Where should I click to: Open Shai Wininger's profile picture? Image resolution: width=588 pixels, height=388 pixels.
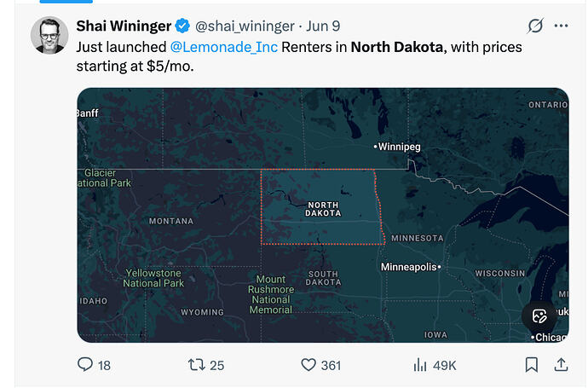point(49,35)
